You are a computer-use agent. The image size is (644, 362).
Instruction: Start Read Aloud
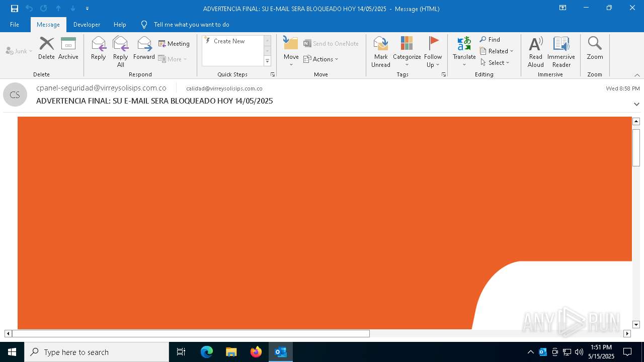coord(536,52)
